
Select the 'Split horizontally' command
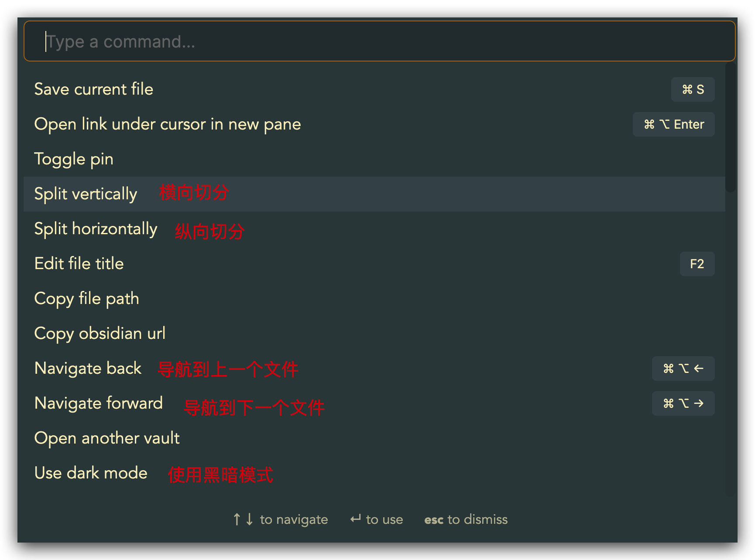[x=374, y=229]
